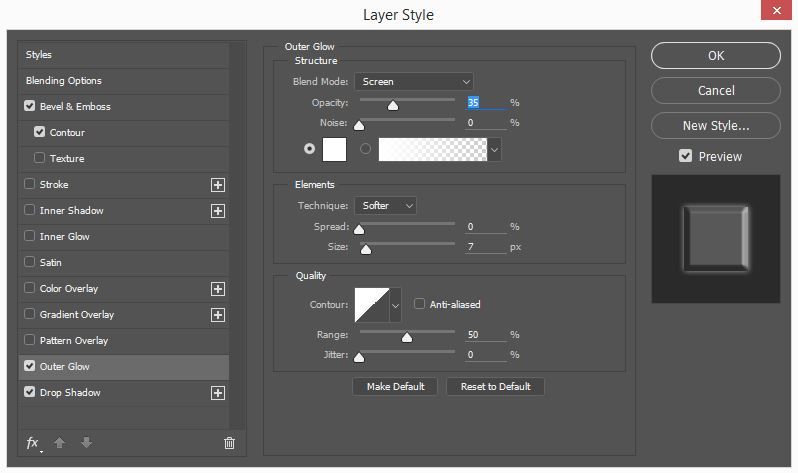798x473 pixels.
Task: Click the Spread slider handle
Action: click(359, 229)
